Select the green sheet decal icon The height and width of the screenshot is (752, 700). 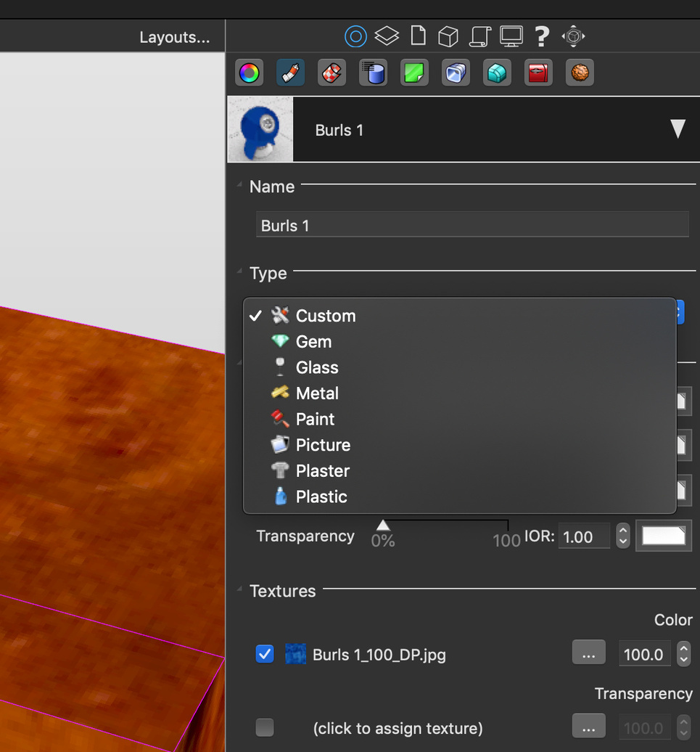[414, 73]
